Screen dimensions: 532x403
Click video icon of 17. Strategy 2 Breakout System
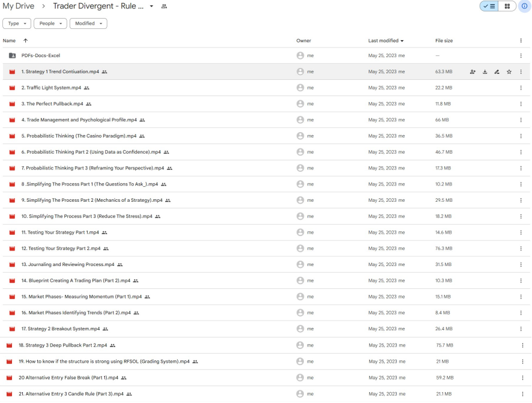[x=12, y=329]
